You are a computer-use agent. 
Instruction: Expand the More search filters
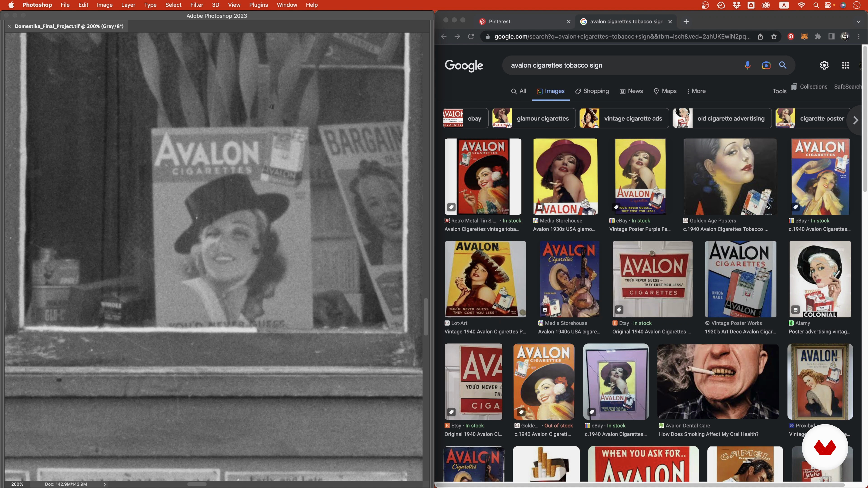click(696, 91)
